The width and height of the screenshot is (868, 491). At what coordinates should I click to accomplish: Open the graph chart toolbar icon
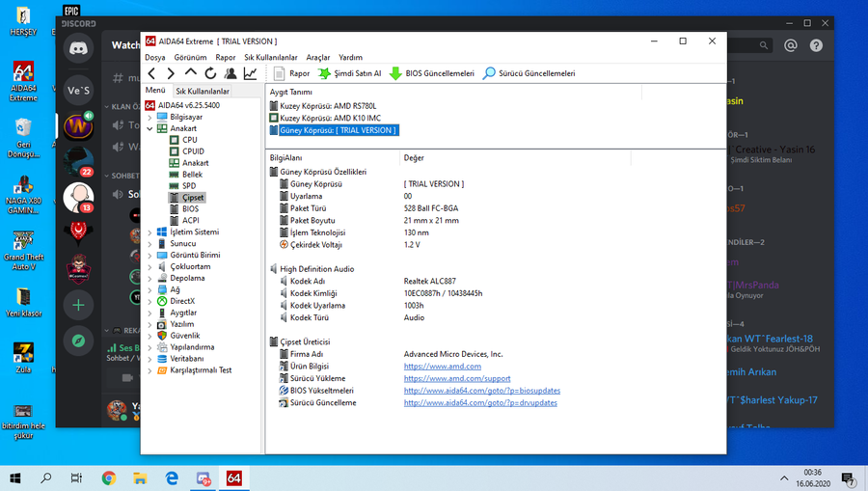(x=250, y=73)
